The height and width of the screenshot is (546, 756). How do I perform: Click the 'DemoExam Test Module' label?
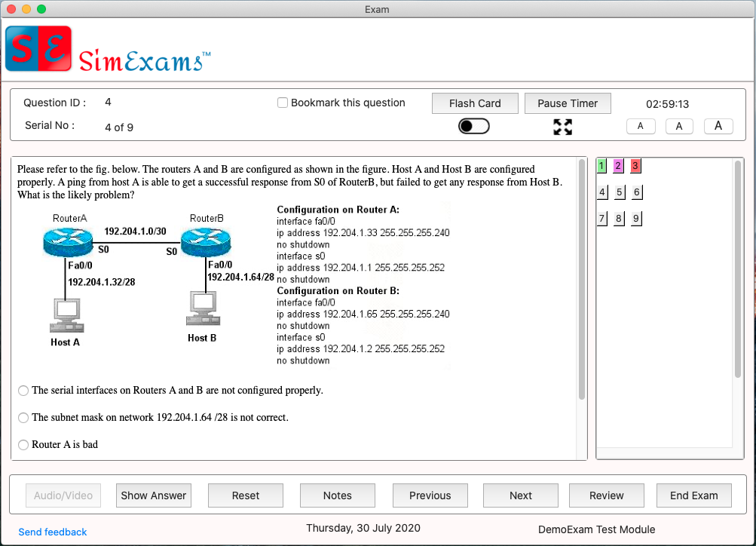click(596, 529)
